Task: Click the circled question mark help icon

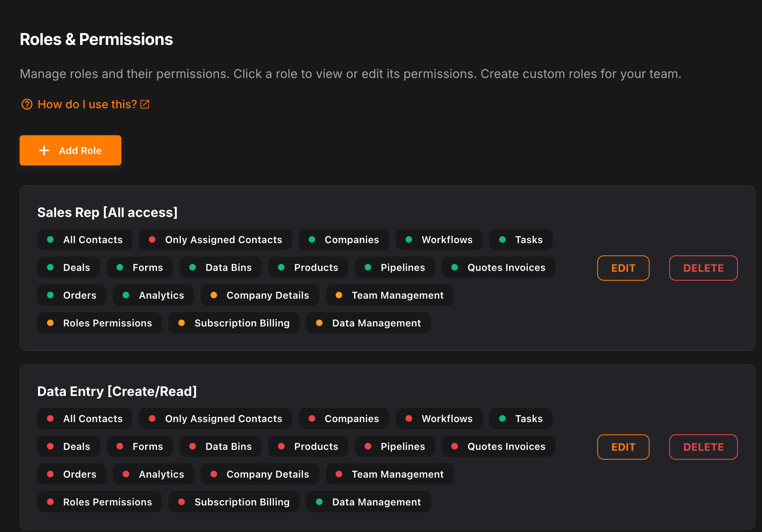Action: tap(27, 104)
